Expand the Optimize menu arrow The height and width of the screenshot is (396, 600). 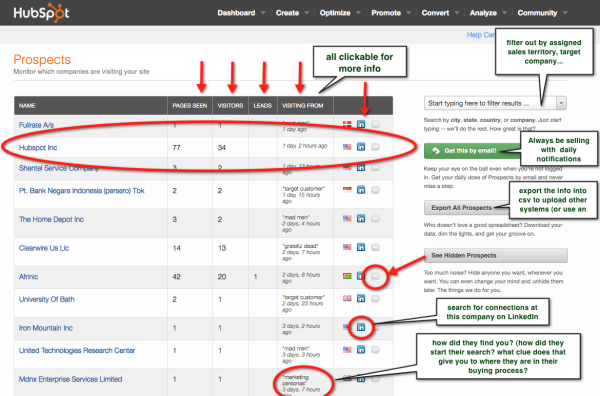358,13
